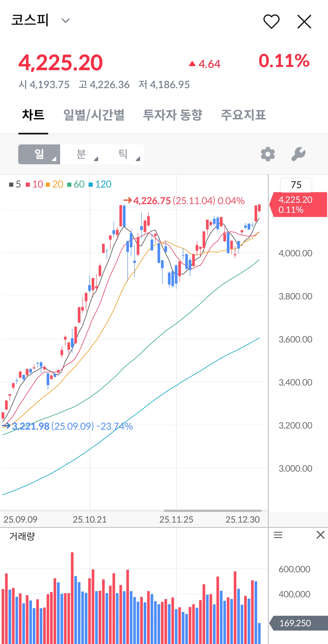Image resolution: width=328 pixels, height=644 pixels.
Task: Open the 투자자 동향 tab
Action: coord(172,115)
